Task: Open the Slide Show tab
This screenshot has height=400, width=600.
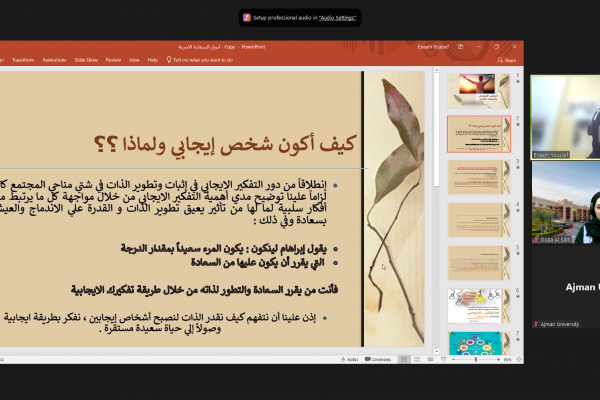Action: coord(85,60)
